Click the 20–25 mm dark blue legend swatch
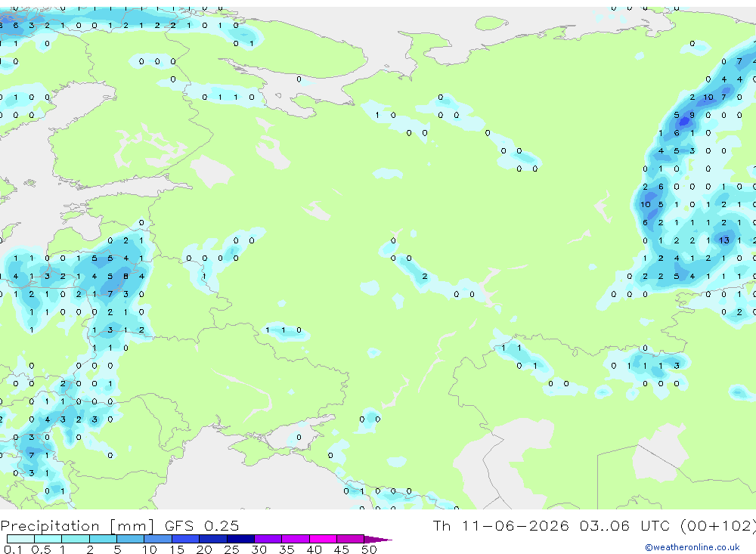The width and height of the screenshot is (756, 554). (212, 539)
